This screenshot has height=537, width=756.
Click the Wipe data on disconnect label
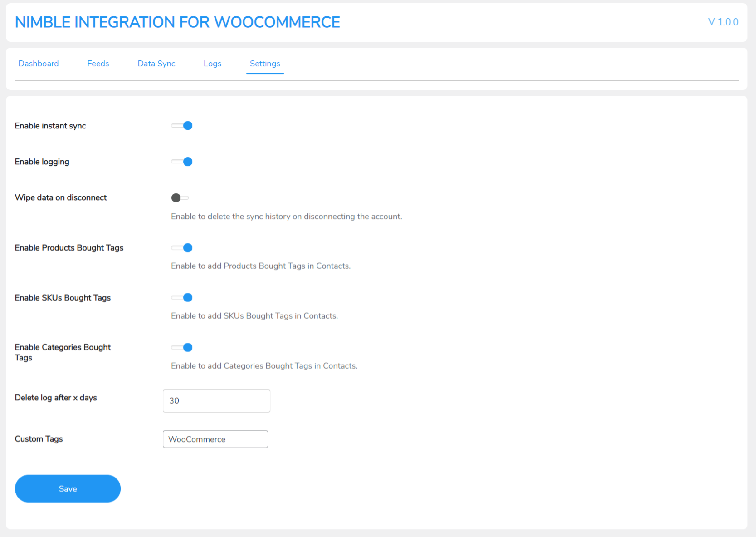click(x=60, y=197)
